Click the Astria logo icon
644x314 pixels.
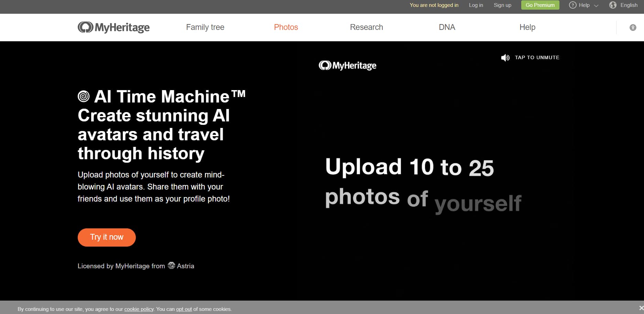pos(171,266)
